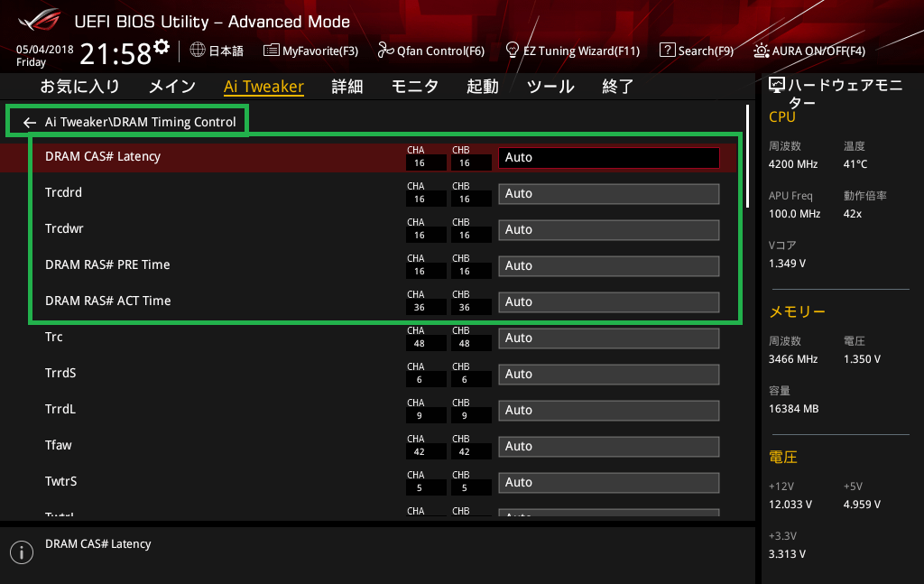Select the Tfaw row label
The width and height of the screenshot is (924, 584).
click(x=59, y=445)
